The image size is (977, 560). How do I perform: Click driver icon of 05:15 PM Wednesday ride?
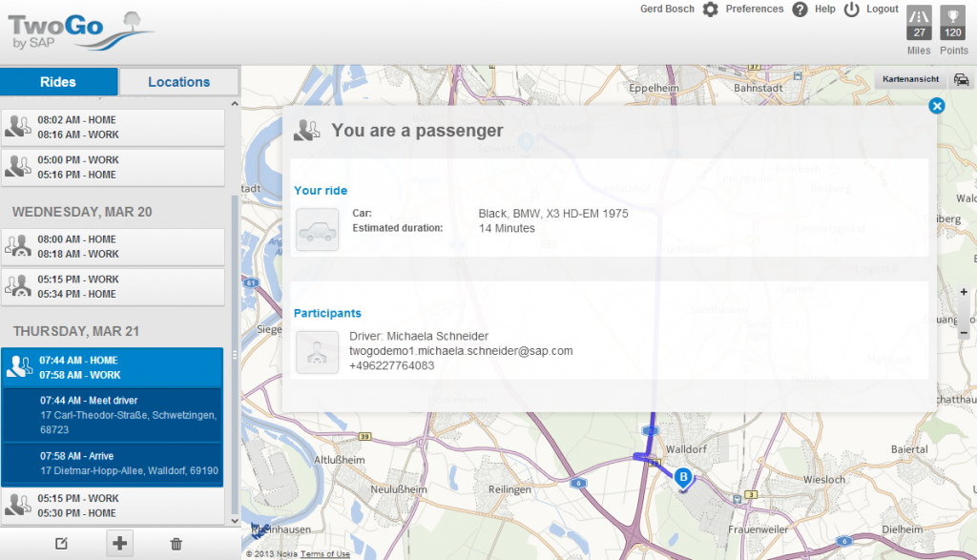[18, 286]
